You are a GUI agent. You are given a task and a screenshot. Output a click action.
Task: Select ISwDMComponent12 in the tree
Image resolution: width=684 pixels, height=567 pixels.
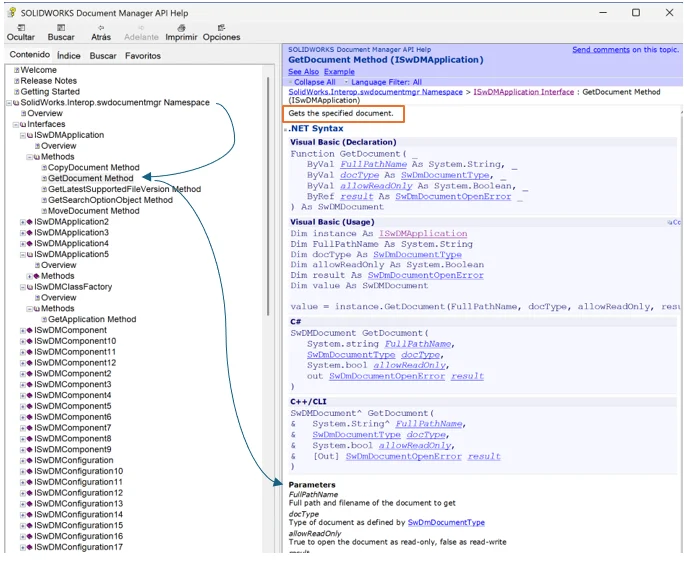(x=75, y=363)
